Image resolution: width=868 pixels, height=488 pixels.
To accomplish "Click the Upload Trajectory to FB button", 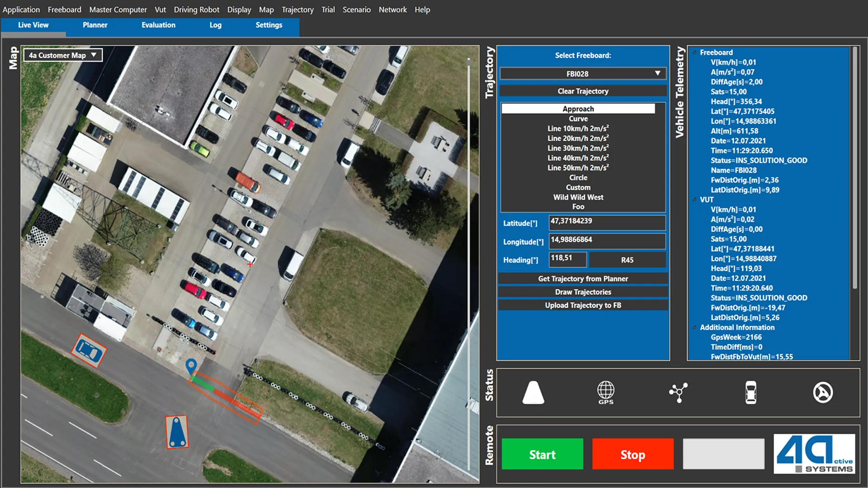I will click(583, 305).
